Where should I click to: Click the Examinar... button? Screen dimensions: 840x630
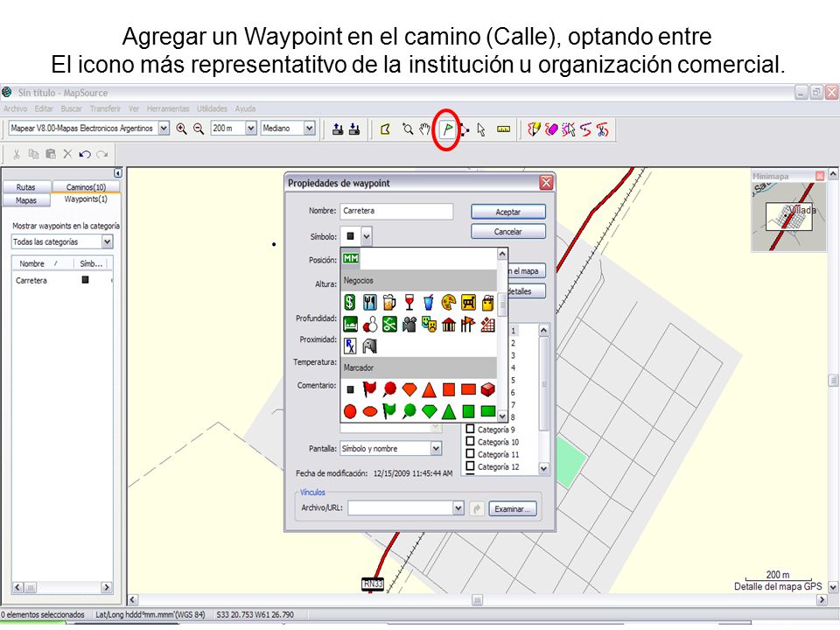tap(512, 509)
